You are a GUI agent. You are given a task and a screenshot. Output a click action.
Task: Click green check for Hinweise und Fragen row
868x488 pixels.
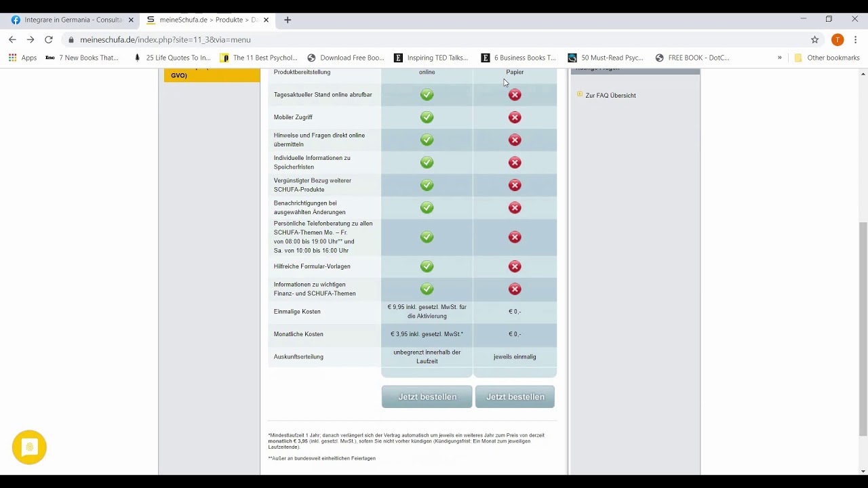point(427,140)
